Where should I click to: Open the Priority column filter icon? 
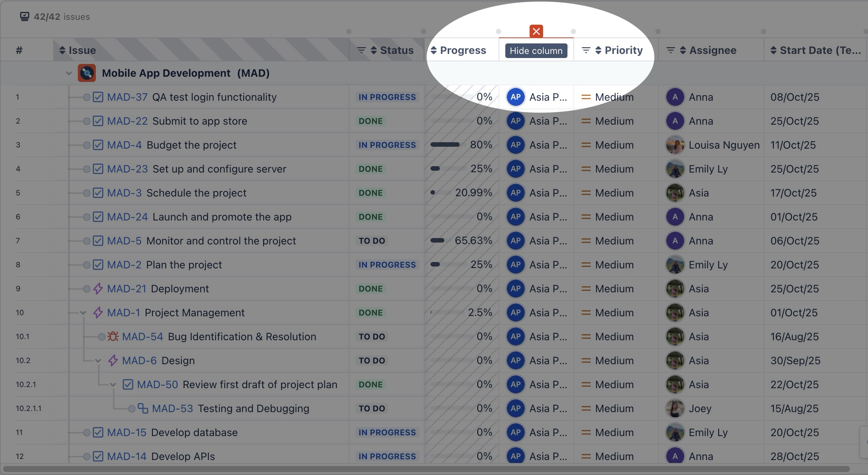point(586,50)
